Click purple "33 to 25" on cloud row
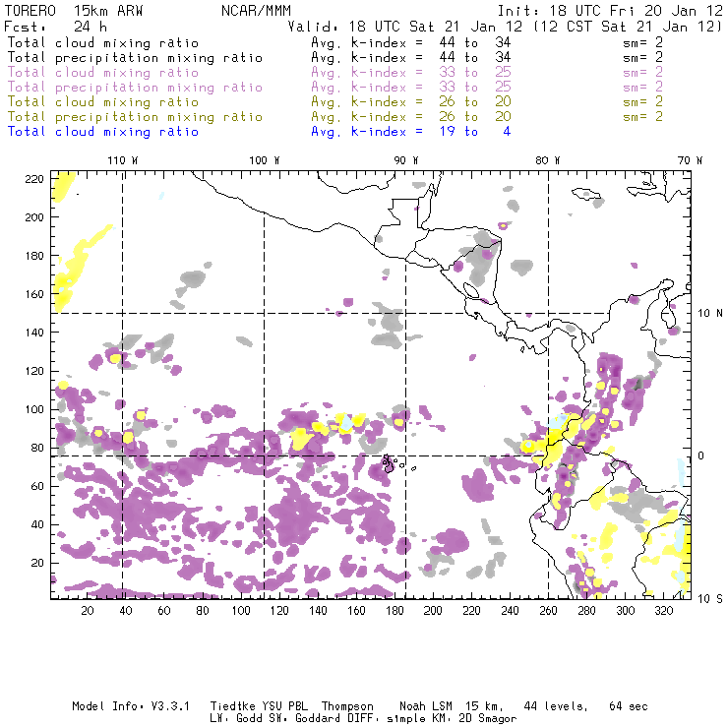728x728 pixels. pyautogui.click(x=475, y=72)
